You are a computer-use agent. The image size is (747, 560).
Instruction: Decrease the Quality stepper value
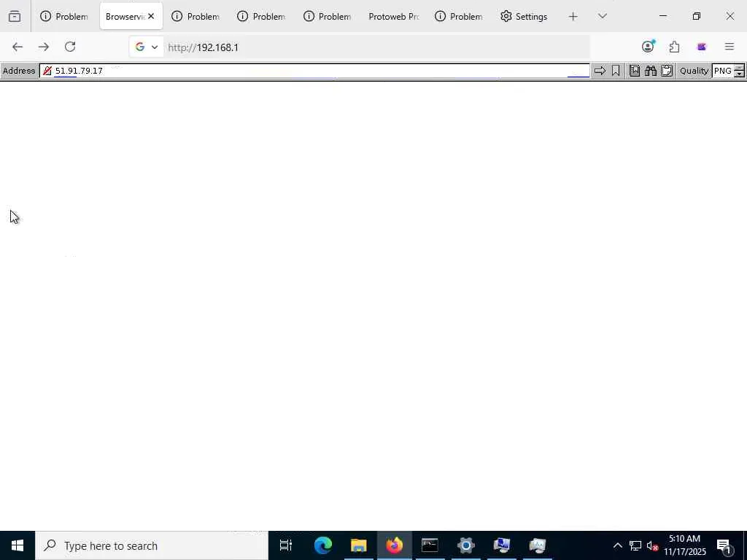pos(739,74)
